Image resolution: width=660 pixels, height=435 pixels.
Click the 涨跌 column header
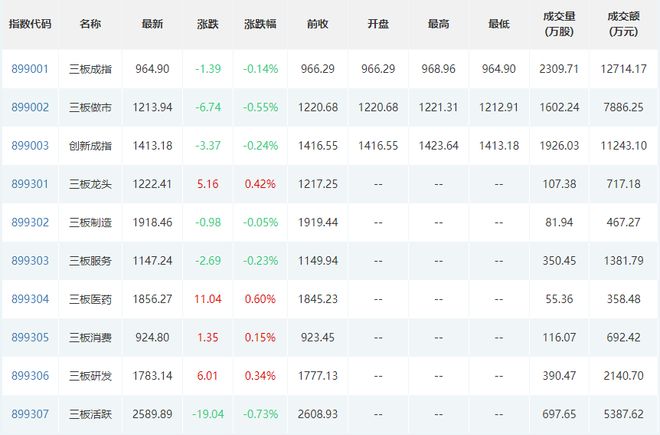(208, 24)
